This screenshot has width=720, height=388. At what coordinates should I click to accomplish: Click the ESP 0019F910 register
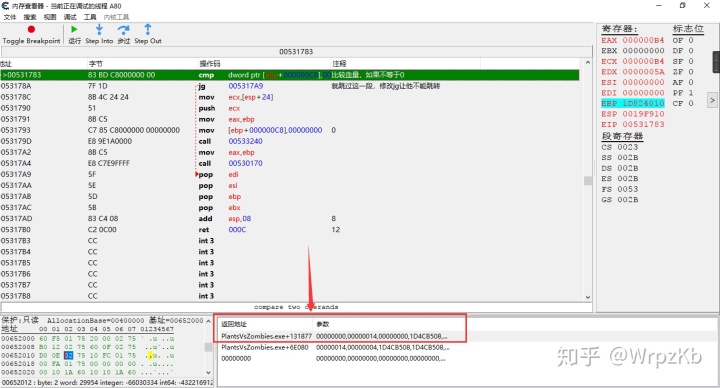(633, 114)
